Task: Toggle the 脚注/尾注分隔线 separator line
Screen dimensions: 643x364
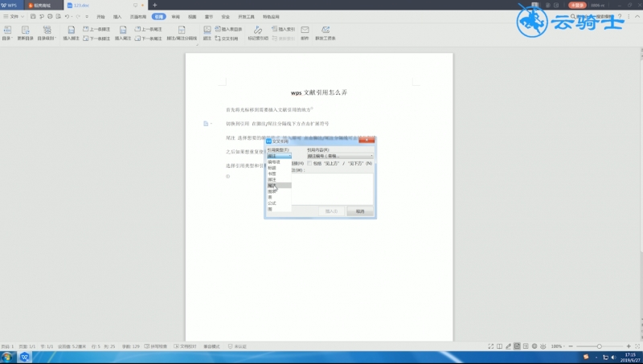Action: [182, 33]
